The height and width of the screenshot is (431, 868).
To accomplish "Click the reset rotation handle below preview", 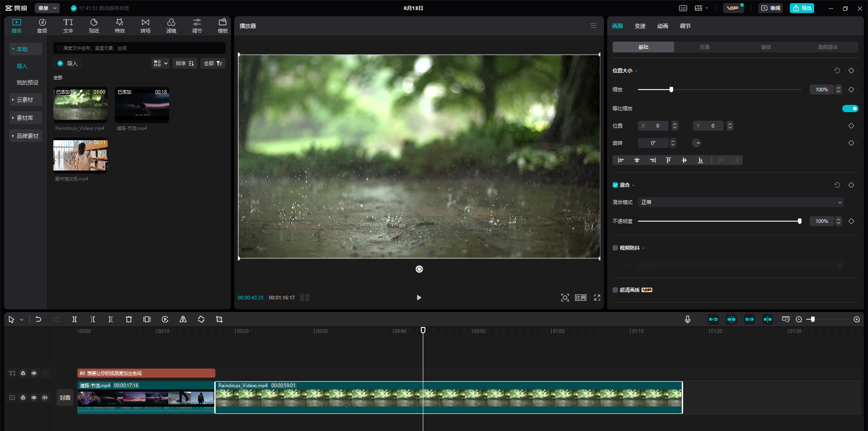I will coord(419,269).
